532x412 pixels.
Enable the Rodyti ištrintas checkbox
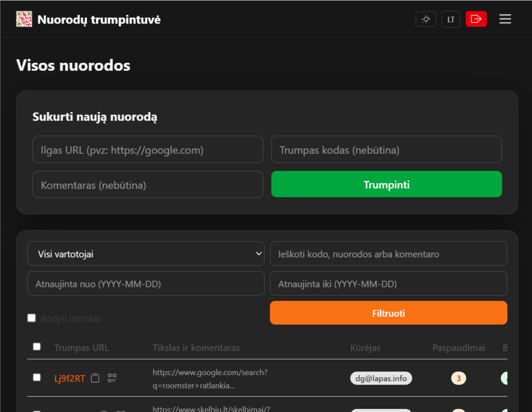pyautogui.click(x=32, y=318)
